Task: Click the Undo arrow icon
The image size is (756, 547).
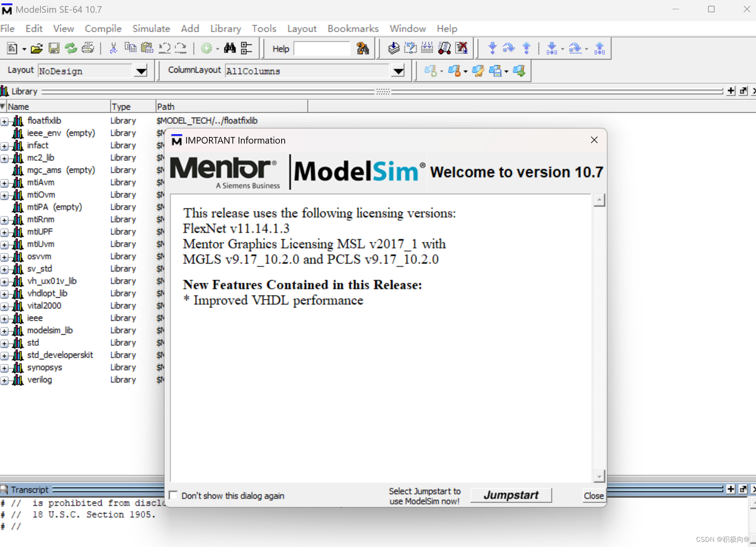Action: tap(164, 48)
